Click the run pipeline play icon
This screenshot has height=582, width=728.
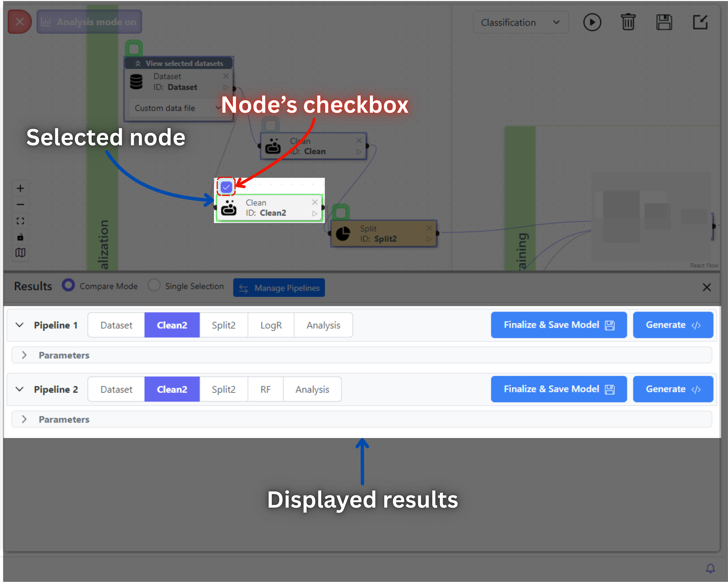(592, 22)
